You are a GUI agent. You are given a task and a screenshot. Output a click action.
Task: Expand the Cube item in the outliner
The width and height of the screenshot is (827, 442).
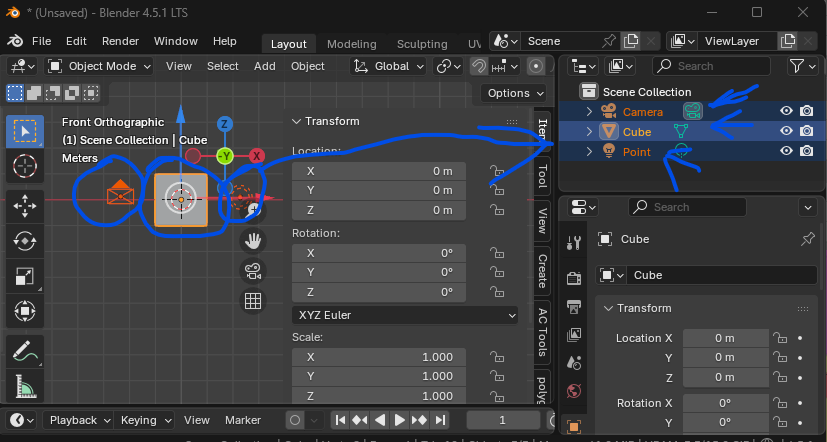coord(589,131)
